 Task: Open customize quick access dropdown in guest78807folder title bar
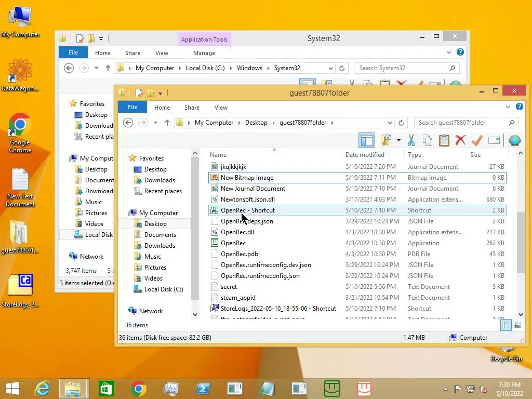click(x=160, y=93)
